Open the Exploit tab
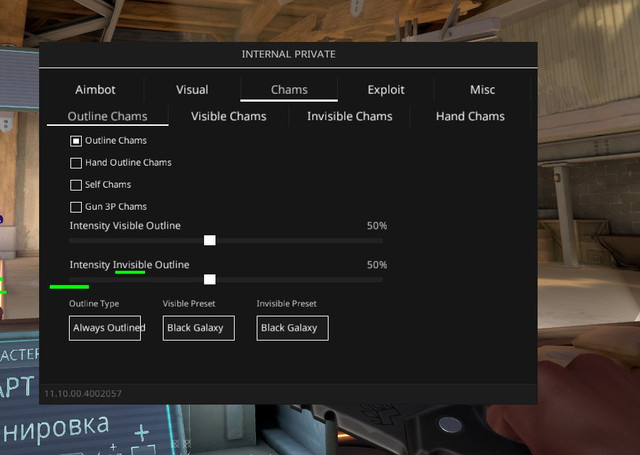Viewport: 640px width, 455px height. 386,90
